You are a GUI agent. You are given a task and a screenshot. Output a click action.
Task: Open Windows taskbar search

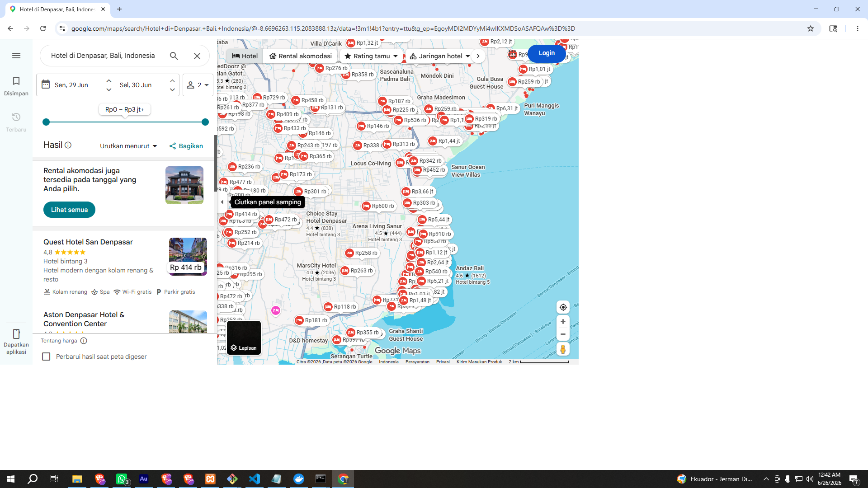coord(33,479)
